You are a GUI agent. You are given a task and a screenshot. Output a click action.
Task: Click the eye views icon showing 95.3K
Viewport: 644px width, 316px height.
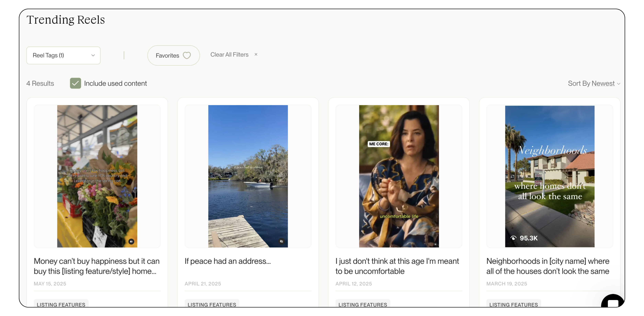[513, 238]
